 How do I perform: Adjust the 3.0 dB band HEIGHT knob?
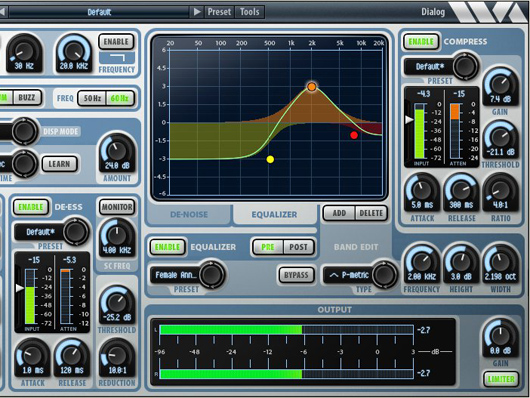pos(461,264)
